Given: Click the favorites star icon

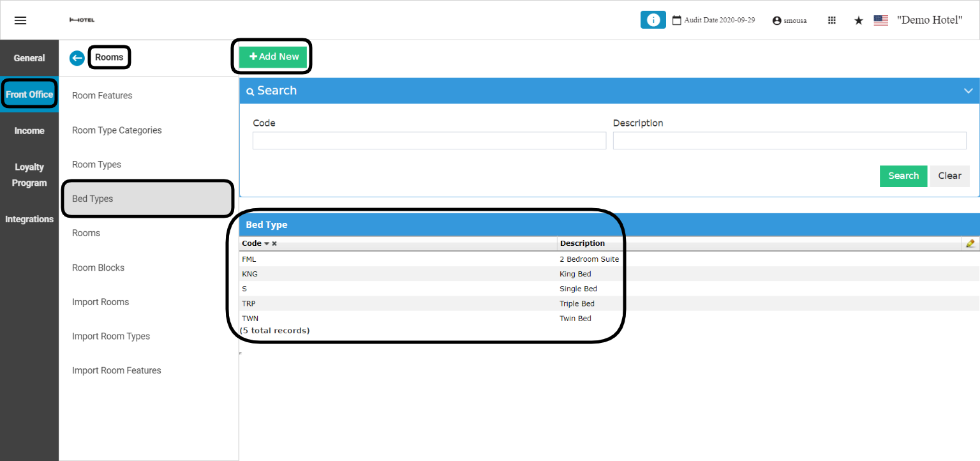Looking at the screenshot, I should [x=859, y=20].
